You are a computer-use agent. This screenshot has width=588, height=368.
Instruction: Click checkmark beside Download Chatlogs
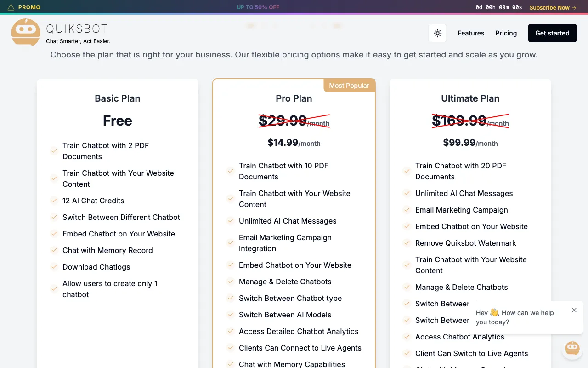(54, 267)
